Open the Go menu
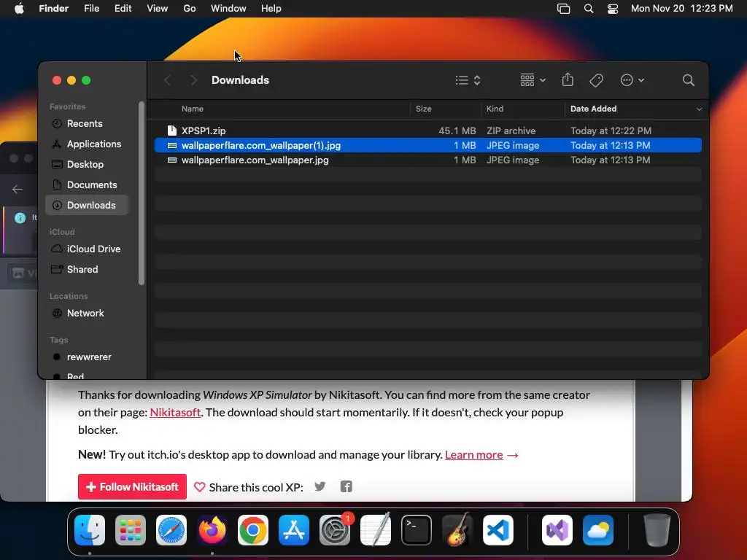The width and height of the screenshot is (747, 560). click(x=190, y=9)
